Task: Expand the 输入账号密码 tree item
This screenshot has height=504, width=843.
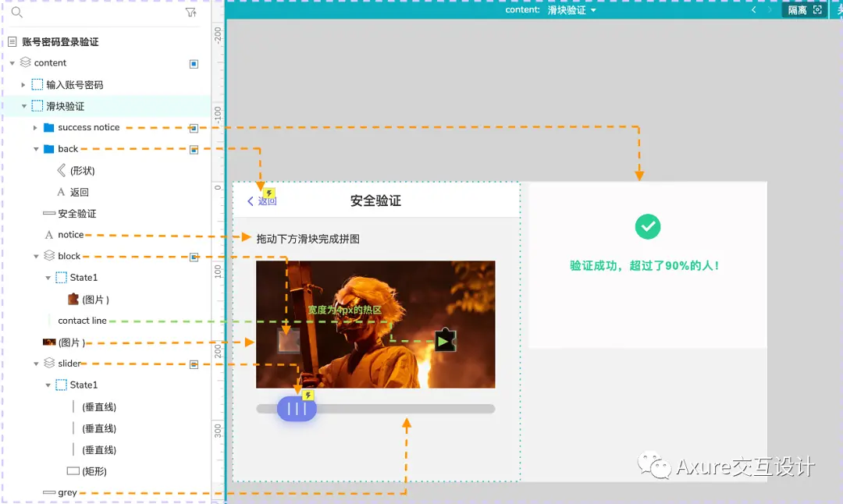Action: click(x=23, y=84)
